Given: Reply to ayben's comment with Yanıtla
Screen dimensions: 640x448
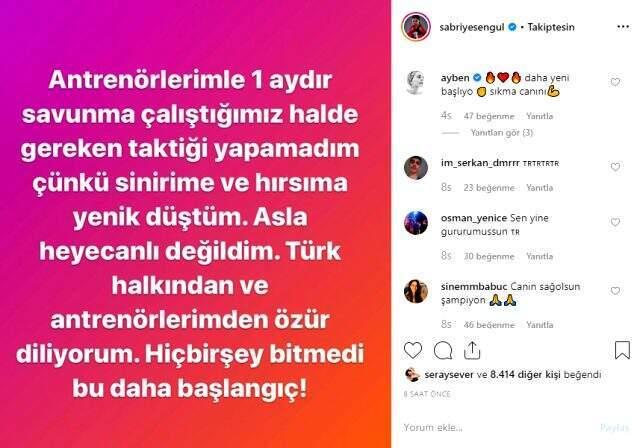Looking at the screenshot, I should coord(539,116).
